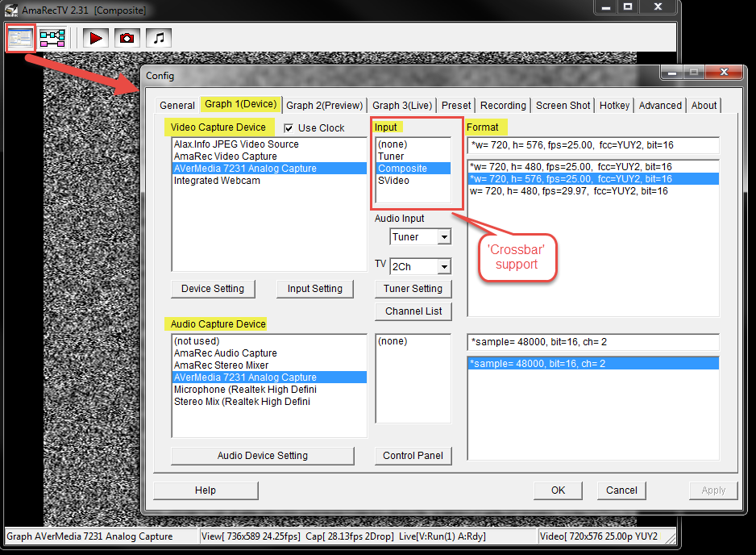Select AVerMedia 7231 Analog Capture video device

pyautogui.click(x=269, y=169)
